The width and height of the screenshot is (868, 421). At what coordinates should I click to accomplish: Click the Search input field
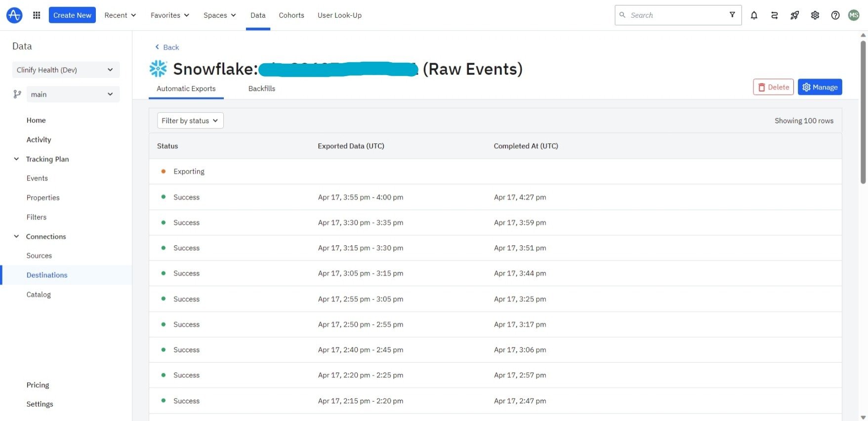(x=672, y=15)
